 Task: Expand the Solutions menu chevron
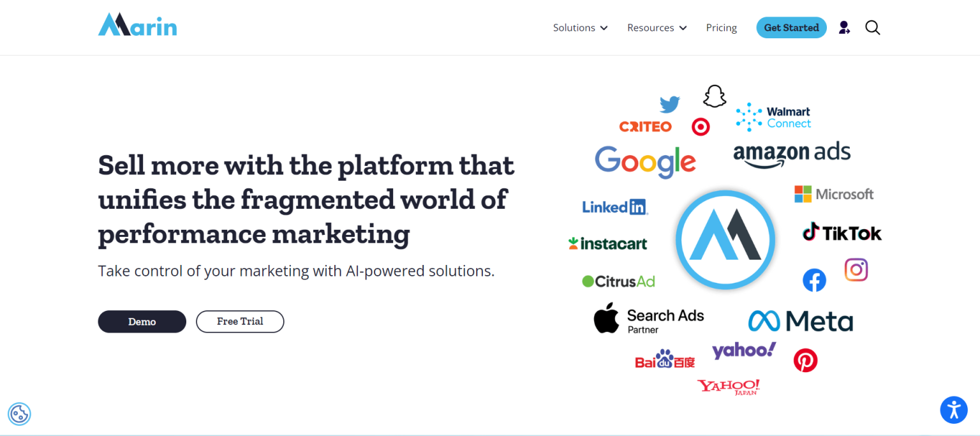[x=603, y=27]
